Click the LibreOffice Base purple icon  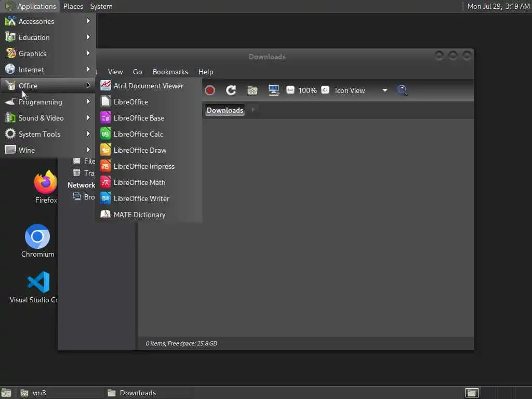105,118
